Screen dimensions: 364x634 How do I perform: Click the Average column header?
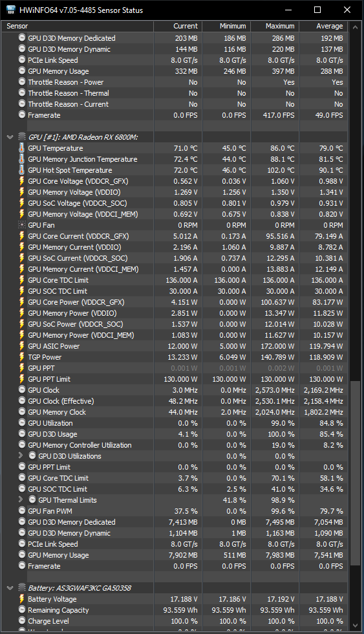323,26
